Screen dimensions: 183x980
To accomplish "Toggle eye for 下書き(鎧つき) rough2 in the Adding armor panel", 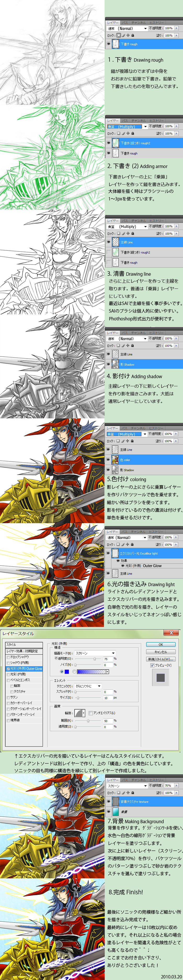I will pyautogui.click(x=108, y=143).
